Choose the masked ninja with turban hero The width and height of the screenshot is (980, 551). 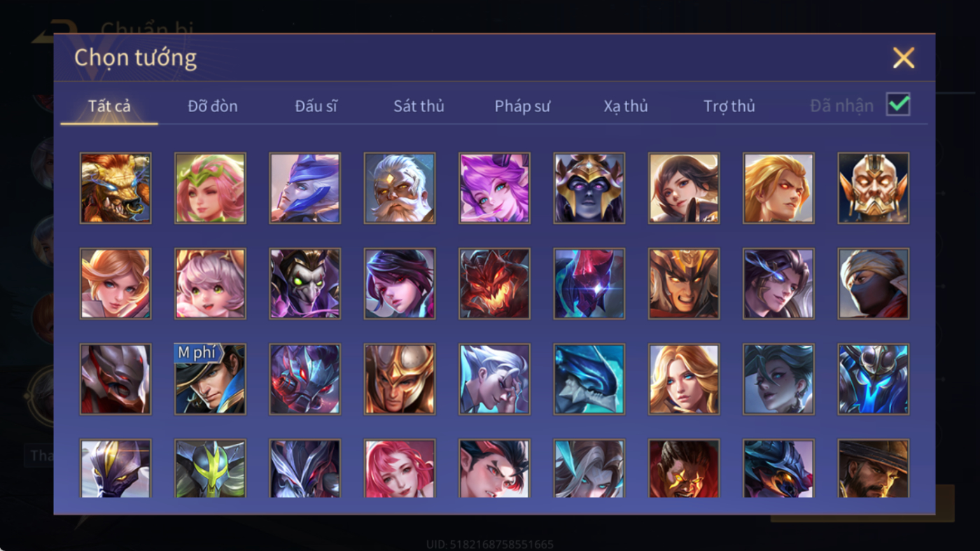pyautogui.click(x=874, y=284)
